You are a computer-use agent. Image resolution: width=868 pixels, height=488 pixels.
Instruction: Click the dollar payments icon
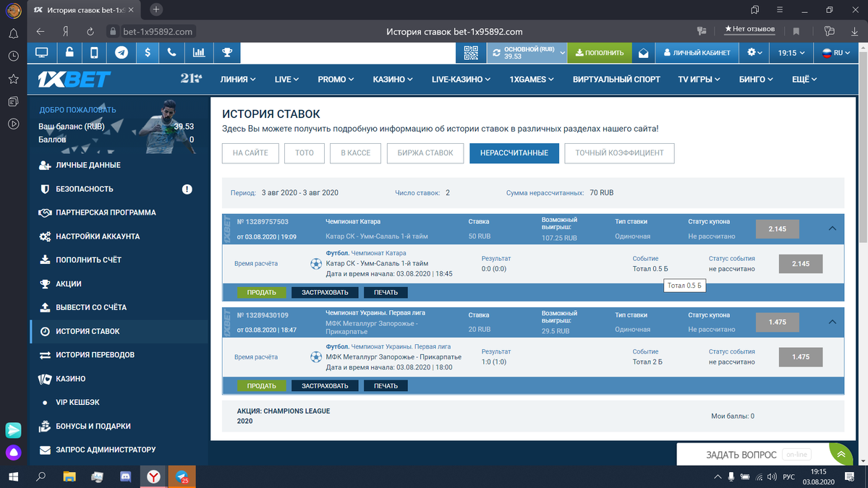coord(147,53)
